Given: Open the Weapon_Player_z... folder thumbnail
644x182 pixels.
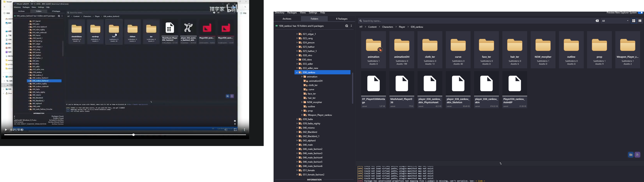Looking at the screenshot, I should 628,50.
